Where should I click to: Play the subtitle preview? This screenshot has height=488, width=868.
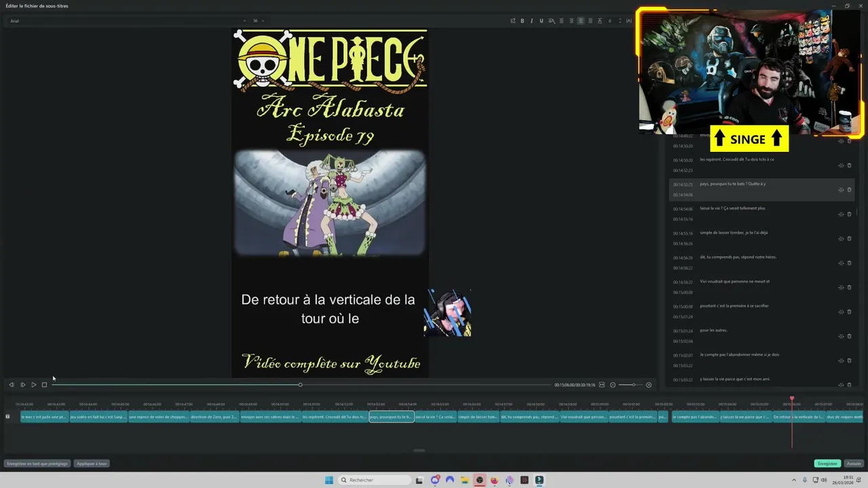pyautogui.click(x=34, y=385)
